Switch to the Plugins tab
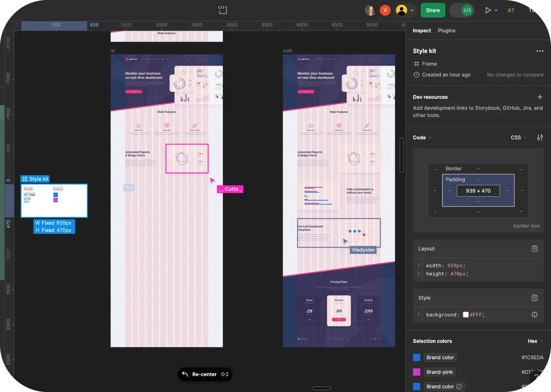This screenshot has height=392, width=551. pos(446,30)
